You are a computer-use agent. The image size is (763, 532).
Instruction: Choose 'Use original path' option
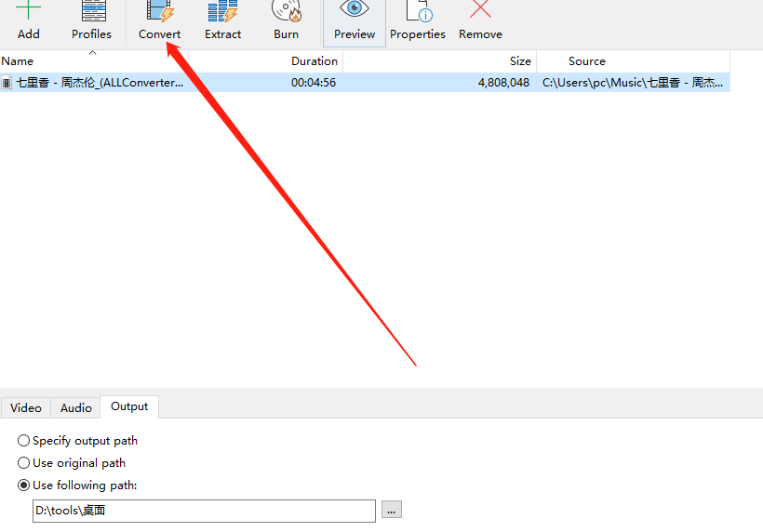pyautogui.click(x=23, y=463)
